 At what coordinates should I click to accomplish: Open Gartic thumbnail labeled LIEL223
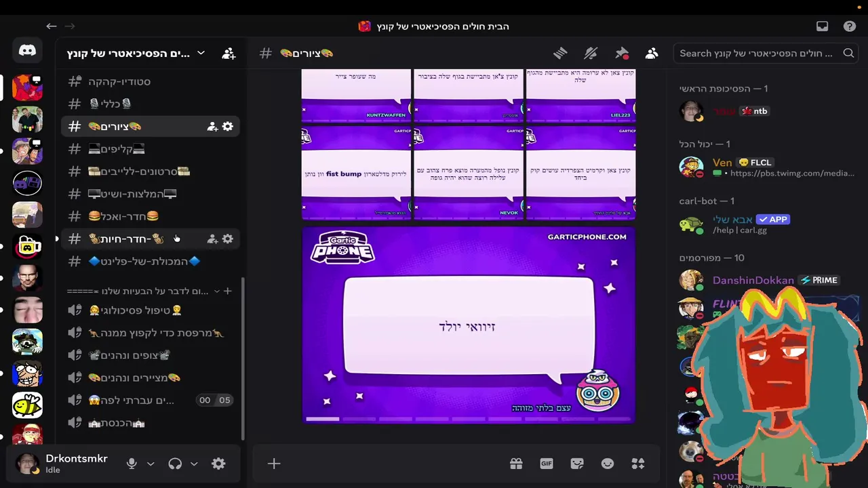581,95
